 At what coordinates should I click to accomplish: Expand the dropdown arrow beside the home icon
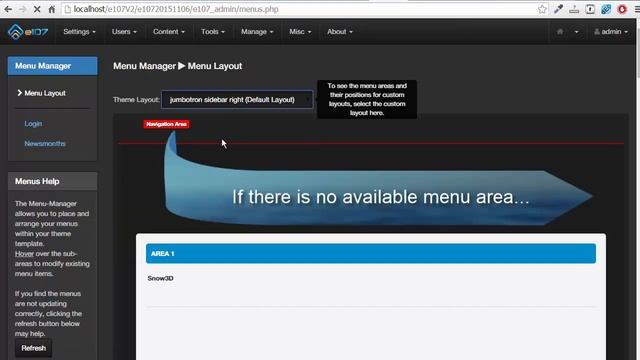pyautogui.click(x=576, y=32)
